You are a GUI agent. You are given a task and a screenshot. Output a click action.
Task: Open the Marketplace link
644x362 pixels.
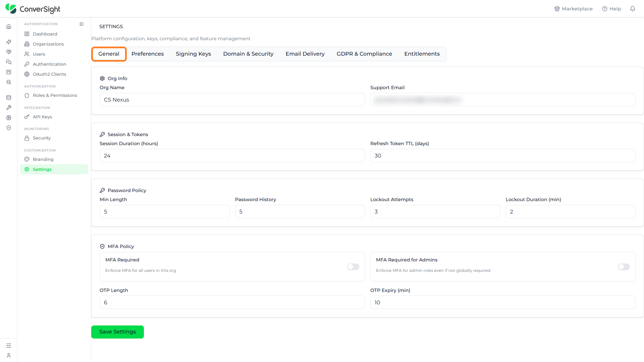[x=574, y=9]
